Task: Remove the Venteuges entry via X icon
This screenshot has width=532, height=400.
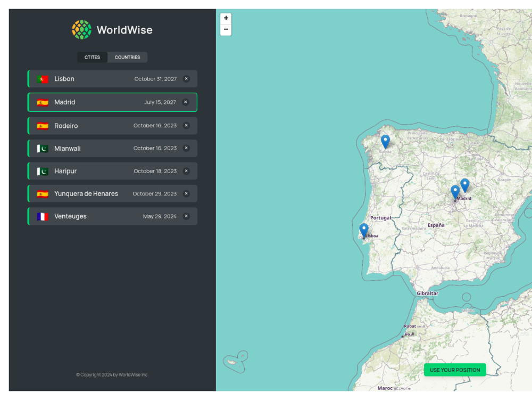Action: 186,216
